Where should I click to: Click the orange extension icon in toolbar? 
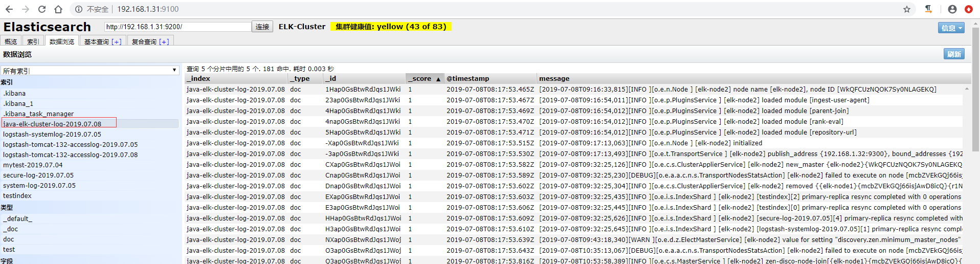pyautogui.click(x=928, y=9)
